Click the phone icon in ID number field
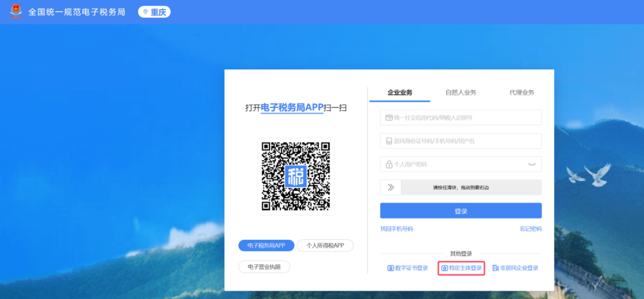Image resolution: width=644 pixels, height=299 pixels. tap(389, 141)
